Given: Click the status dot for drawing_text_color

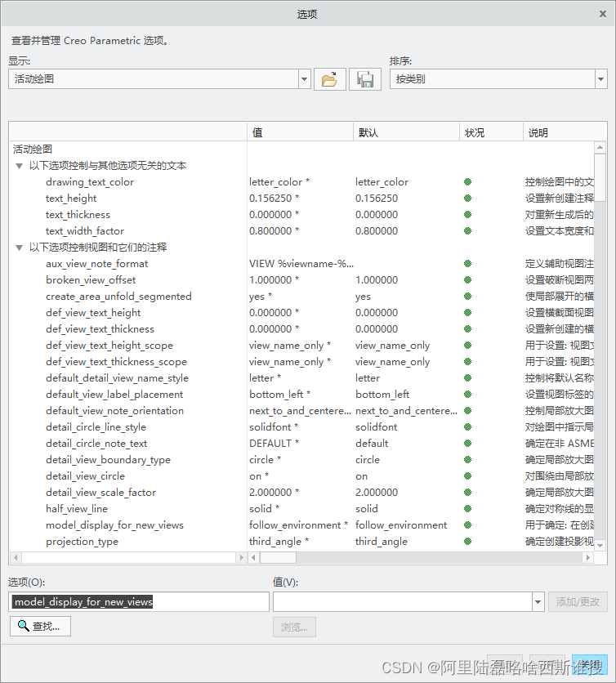Looking at the screenshot, I should 468,182.
